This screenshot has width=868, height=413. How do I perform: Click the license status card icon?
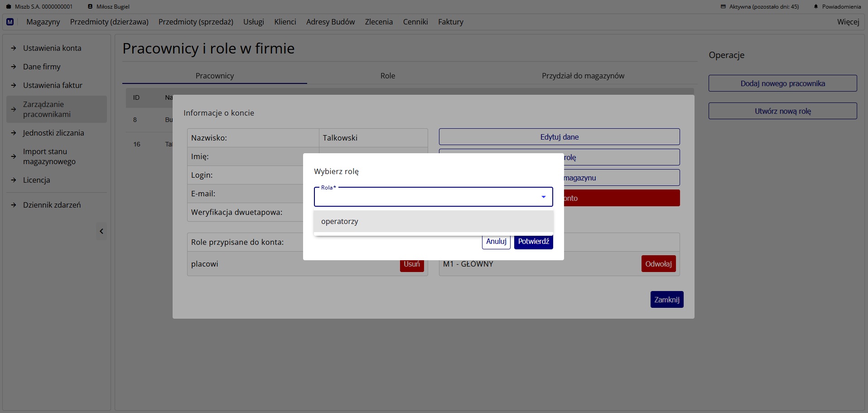[x=723, y=7]
